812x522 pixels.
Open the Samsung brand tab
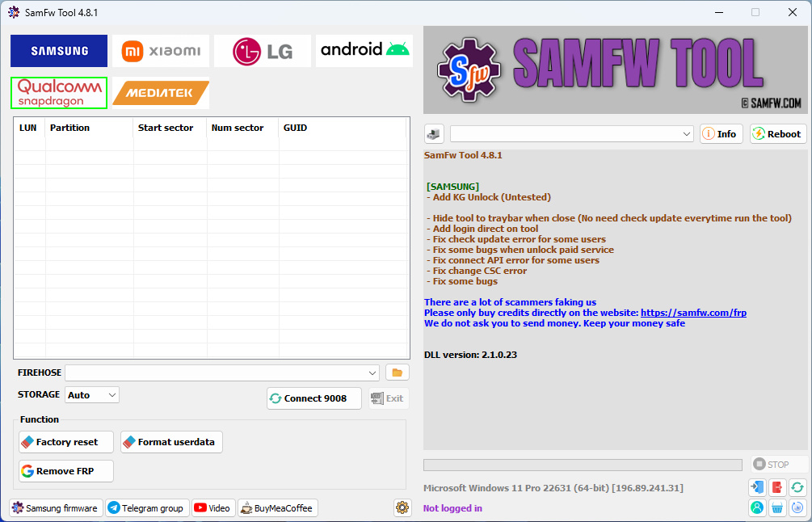[59, 51]
